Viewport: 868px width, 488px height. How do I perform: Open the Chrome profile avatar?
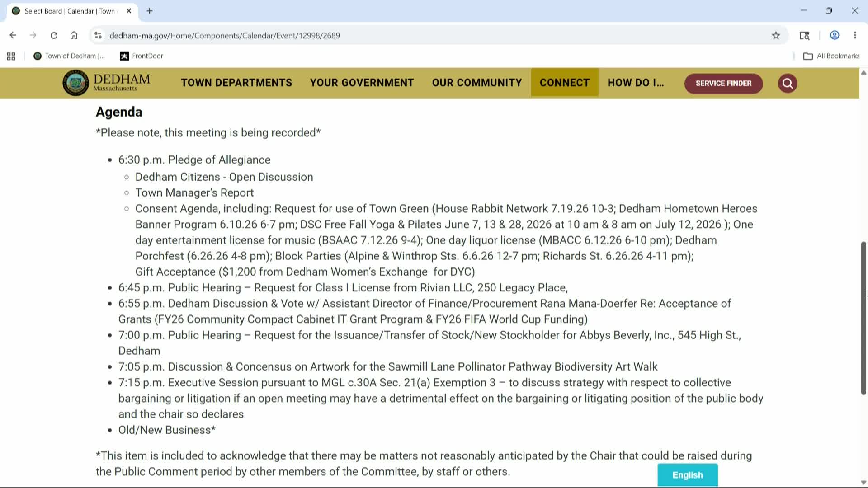click(835, 35)
